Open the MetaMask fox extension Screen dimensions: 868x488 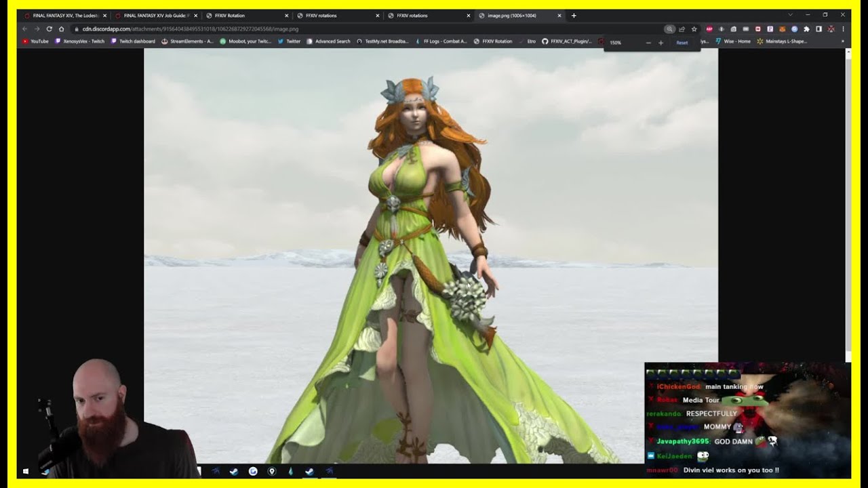point(782,29)
